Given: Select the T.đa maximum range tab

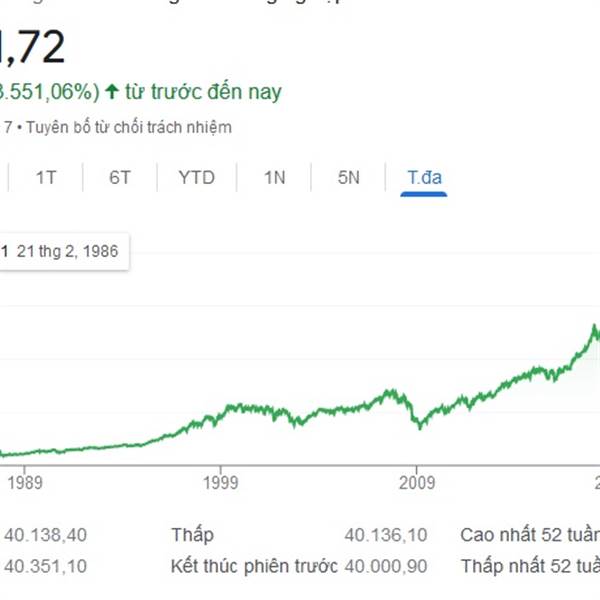Looking at the screenshot, I should coord(424,178).
